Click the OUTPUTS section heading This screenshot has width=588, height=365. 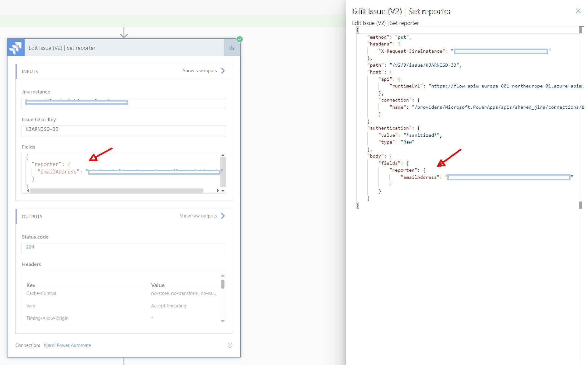pos(32,216)
